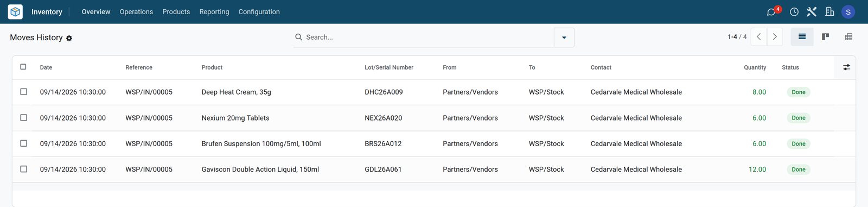
Task: Check the Deep Heat Cream row checkbox
Action: 23,92
